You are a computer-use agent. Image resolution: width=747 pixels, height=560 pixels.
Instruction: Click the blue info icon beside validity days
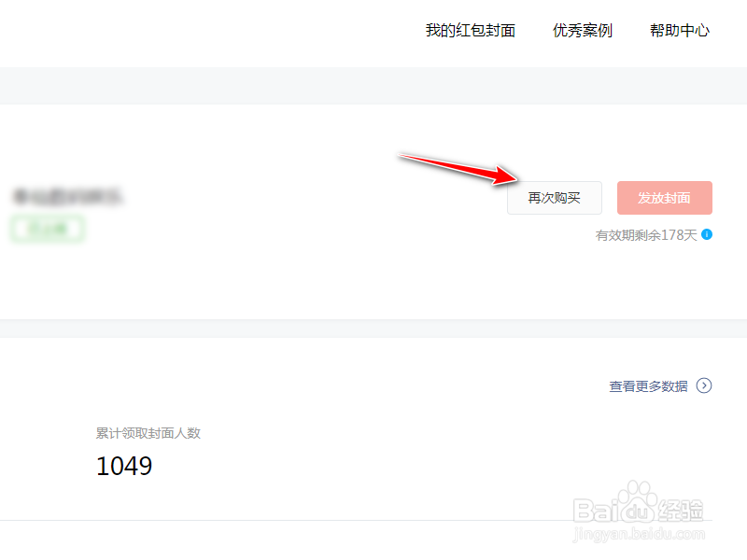[707, 234]
